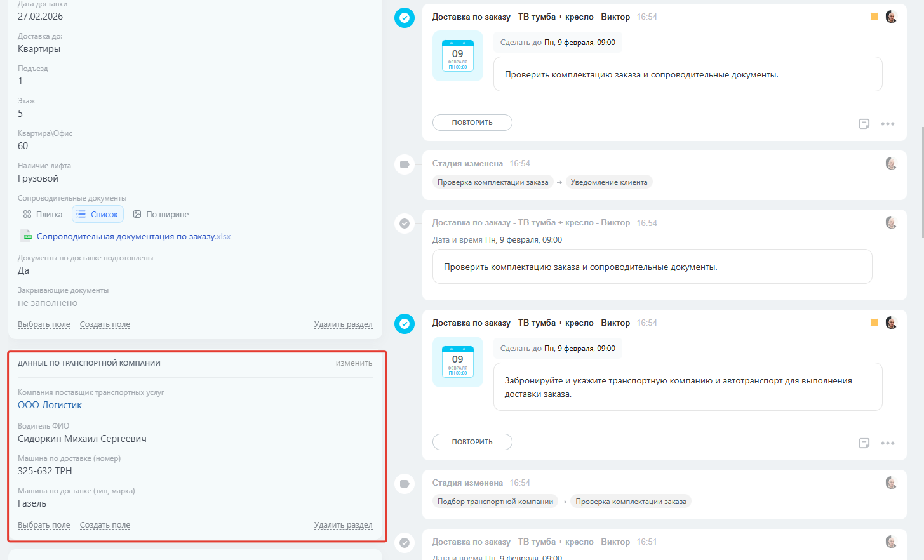Open user avatar on the 'Забронируйте' to-do card
The height and width of the screenshot is (560, 924).
click(891, 323)
